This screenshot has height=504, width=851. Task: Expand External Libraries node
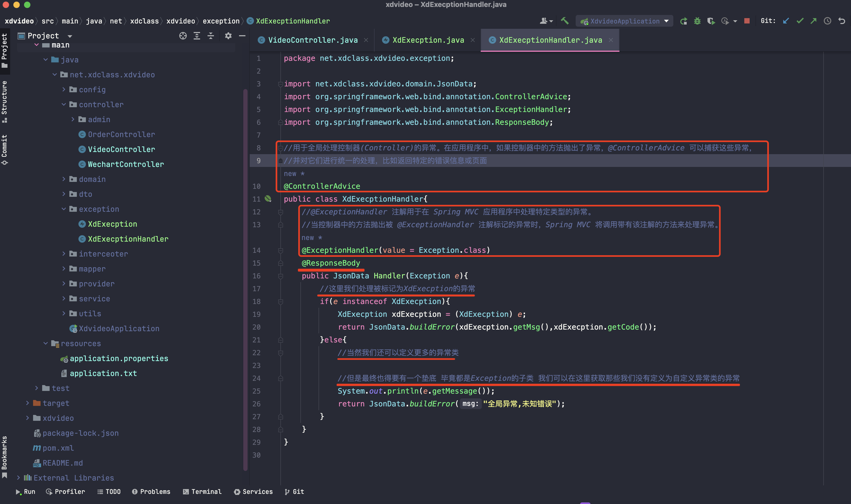[18, 478]
